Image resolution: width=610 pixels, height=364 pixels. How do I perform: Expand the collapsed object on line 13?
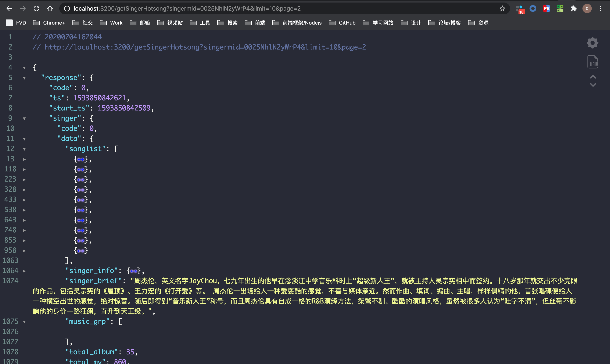24,159
